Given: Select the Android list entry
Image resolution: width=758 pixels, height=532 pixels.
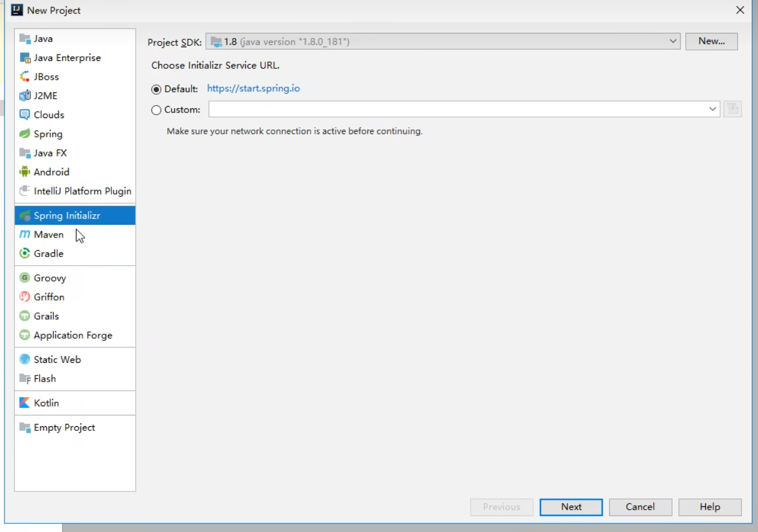Looking at the screenshot, I should pyautogui.click(x=75, y=172).
